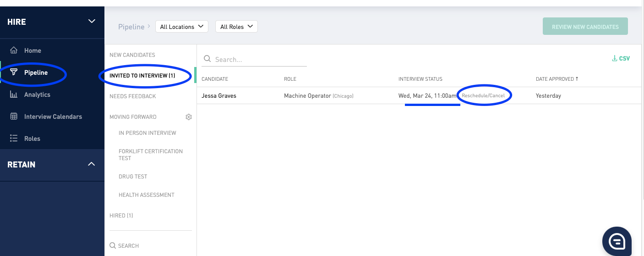Download candidates as CSV

click(x=621, y=58)
